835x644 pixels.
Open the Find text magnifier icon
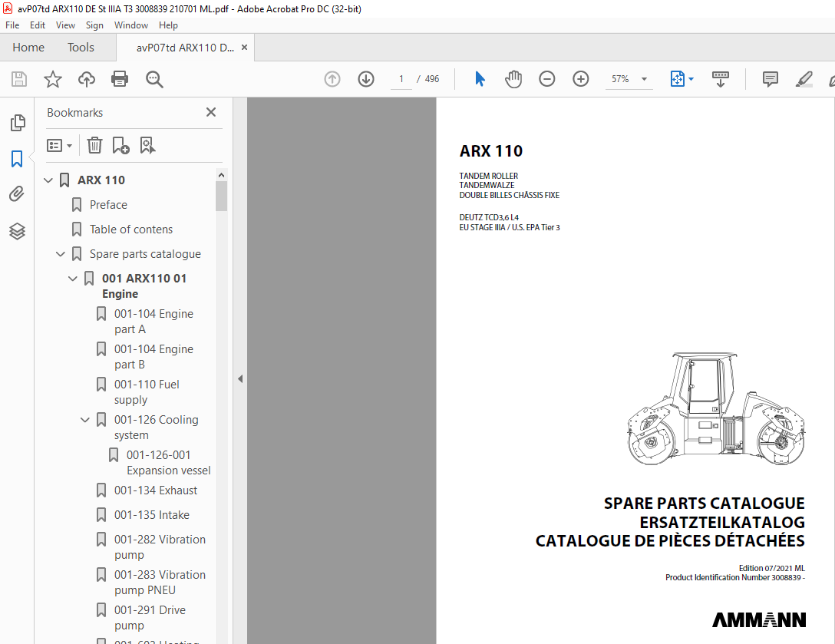(154, 79)
